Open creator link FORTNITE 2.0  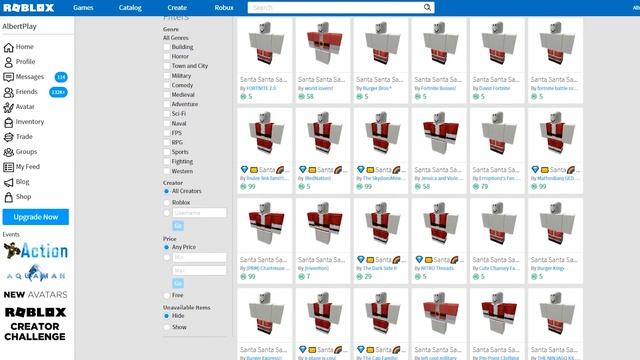tap(261, 88)
